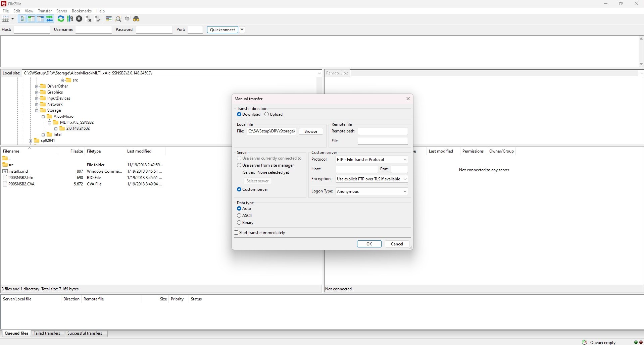Cancel the current operation icon
This screenshot has width=644, height=345.
point(79,19)
